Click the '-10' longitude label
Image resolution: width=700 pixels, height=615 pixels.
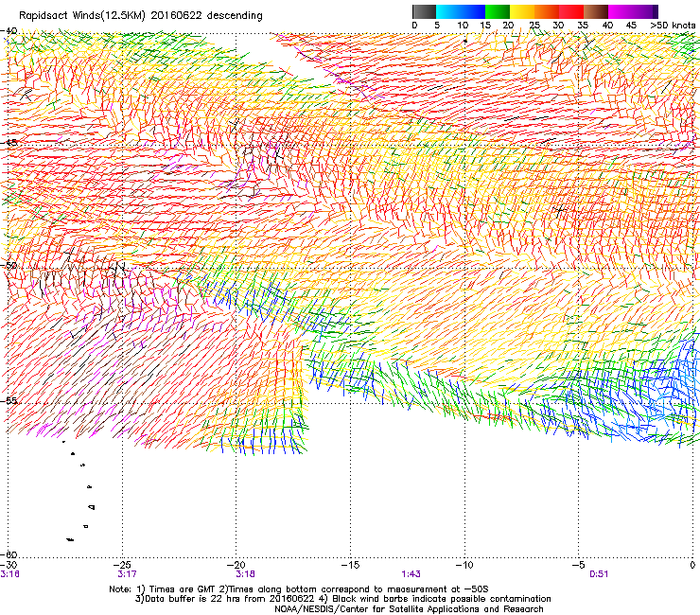tap(464, 565)
